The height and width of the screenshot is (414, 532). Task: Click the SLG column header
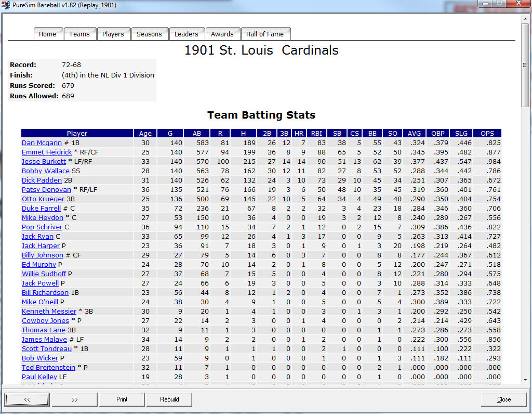pyautogui.click(x=461, y=133)
